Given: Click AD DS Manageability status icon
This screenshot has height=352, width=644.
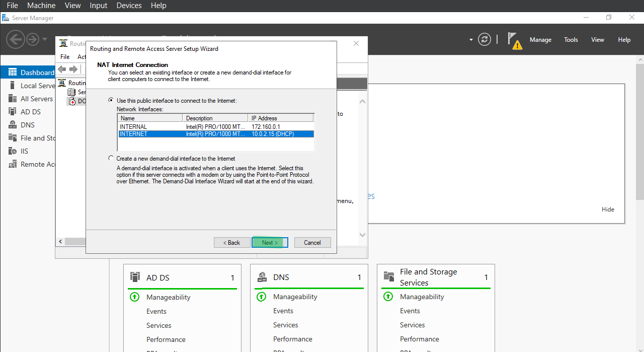Looking at the screenshot, I should click(x=134, y=297).
